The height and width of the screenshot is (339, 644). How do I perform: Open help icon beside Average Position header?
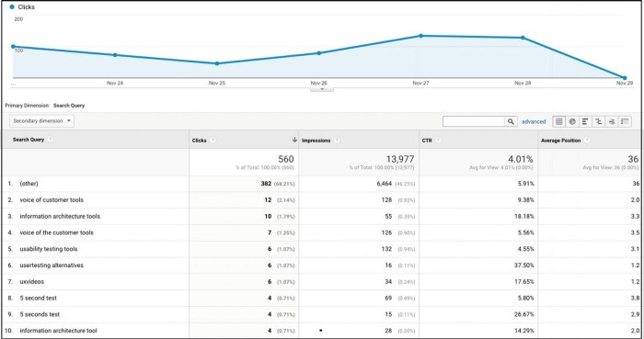click(587, 141)
